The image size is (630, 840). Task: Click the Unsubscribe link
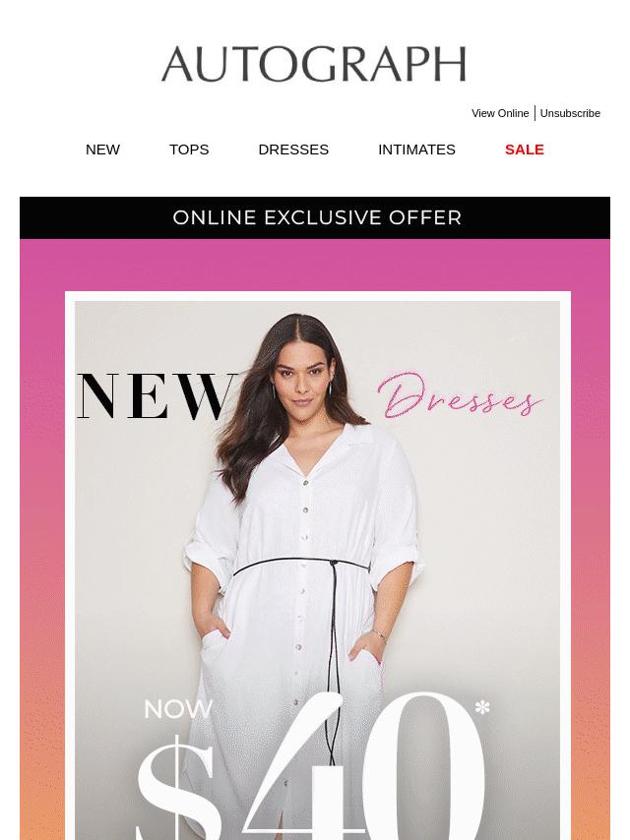[570, 113]
